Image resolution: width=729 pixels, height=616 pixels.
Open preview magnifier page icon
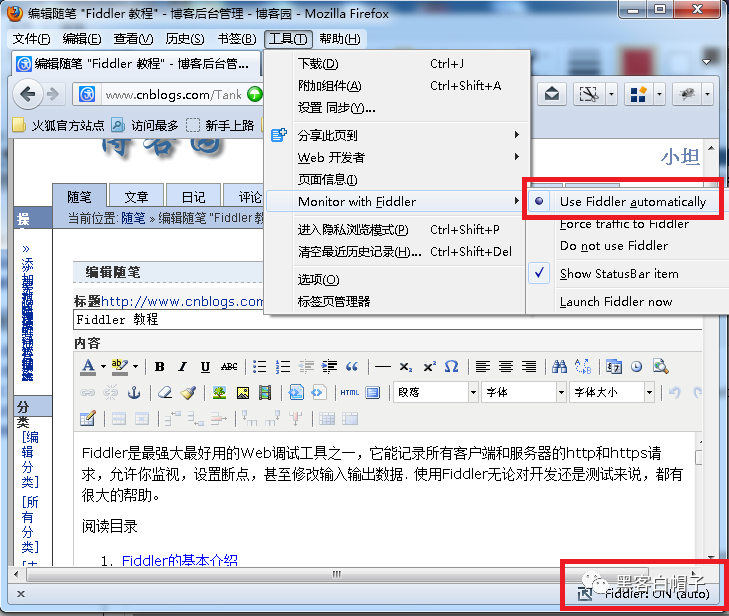coord(660,367)
